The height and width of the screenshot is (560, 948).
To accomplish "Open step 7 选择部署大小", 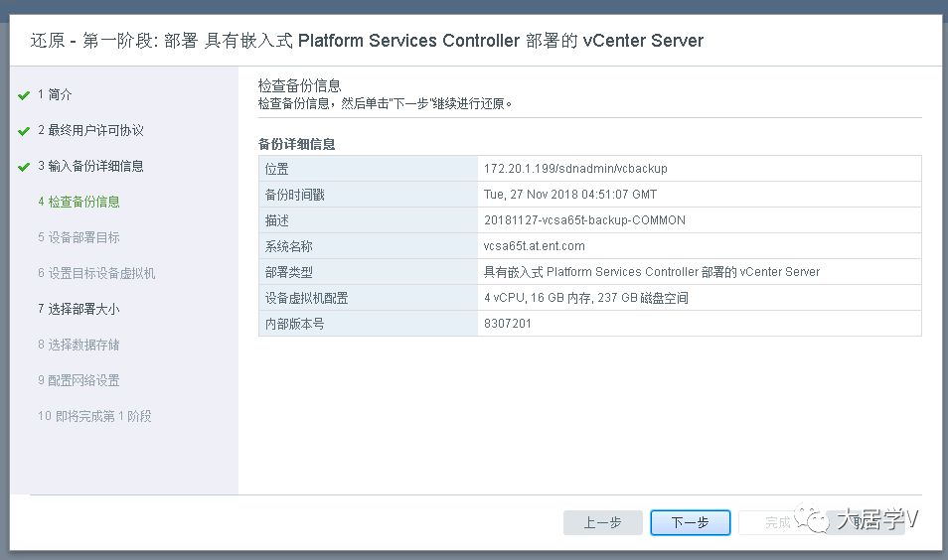I will pyautogui.click(x=79, y=310).
